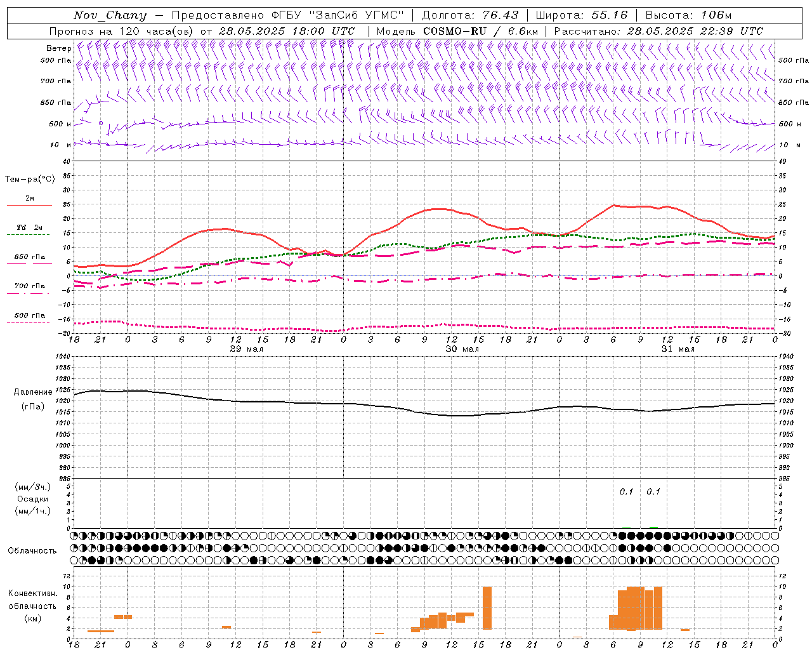Screen dimensions: 812x650
Task: Click the Td 2м dew point legend entry
Action: click(29, 227)
